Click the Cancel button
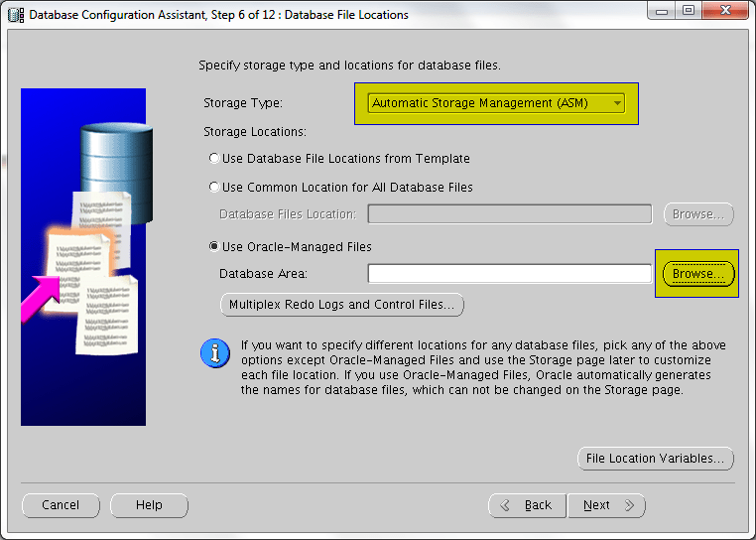Viewport: 756px width, 540px height. (x=61, y=505)
